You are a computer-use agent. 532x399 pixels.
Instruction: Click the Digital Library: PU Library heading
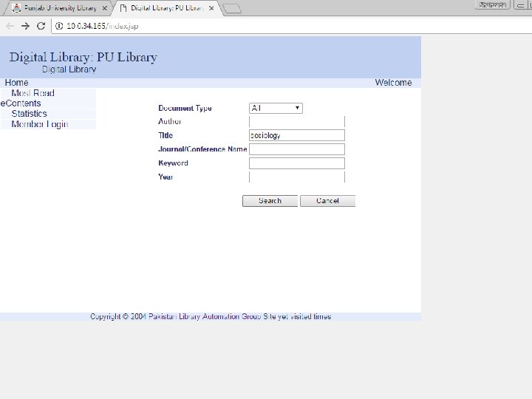tap(83, 58)
